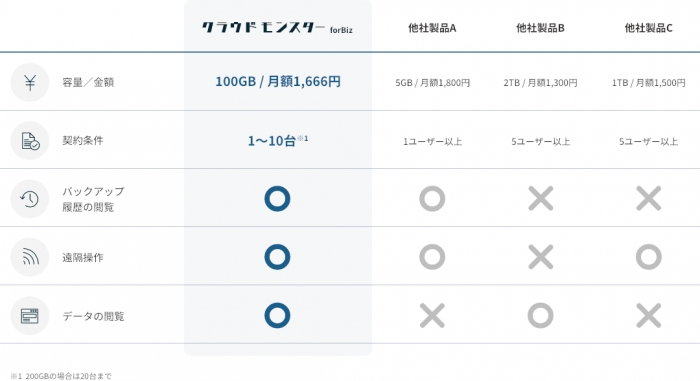Image resolution: width=700 pixels, height=381 pixels.
Task: Click 他社製品B cross mark for 遠隔操作
Action: click(541, 257)
